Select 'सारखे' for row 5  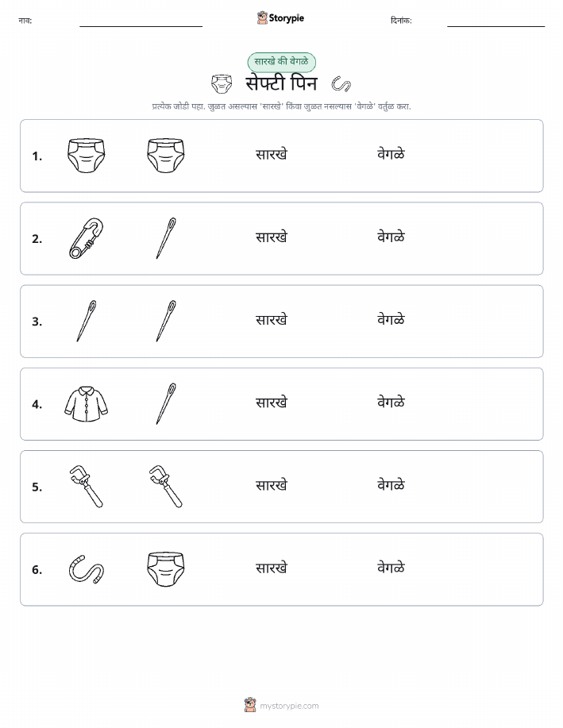(x=272, y=485)
